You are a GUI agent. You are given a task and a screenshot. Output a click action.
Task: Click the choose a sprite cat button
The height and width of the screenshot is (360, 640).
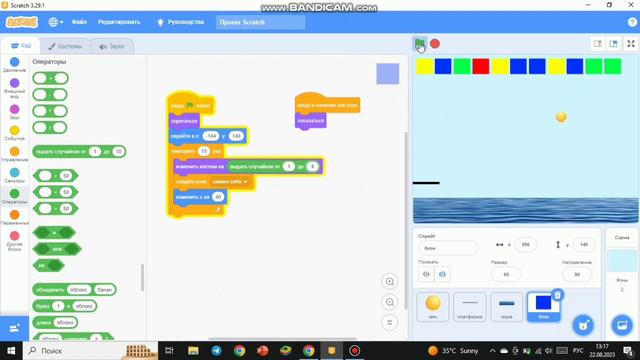click(583, 325)
